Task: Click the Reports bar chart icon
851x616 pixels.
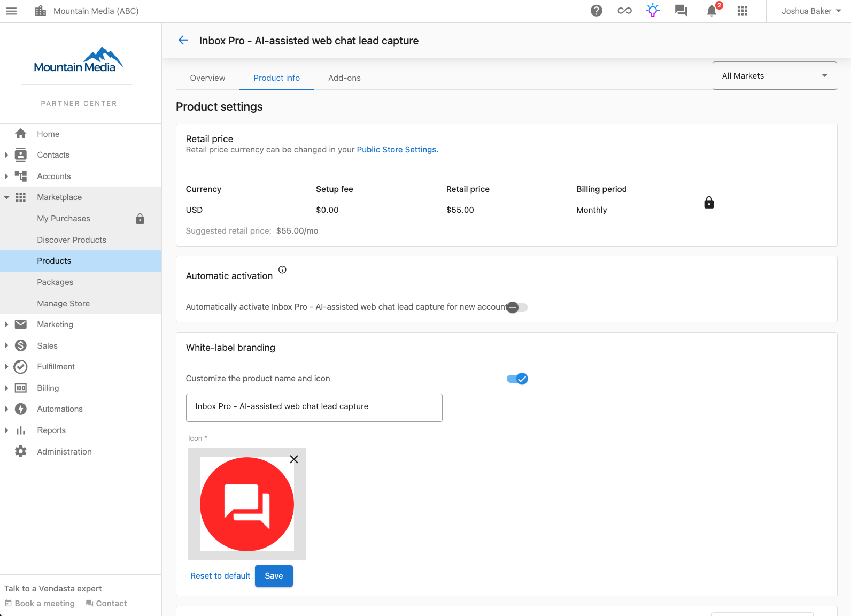Action: (21, 430)
